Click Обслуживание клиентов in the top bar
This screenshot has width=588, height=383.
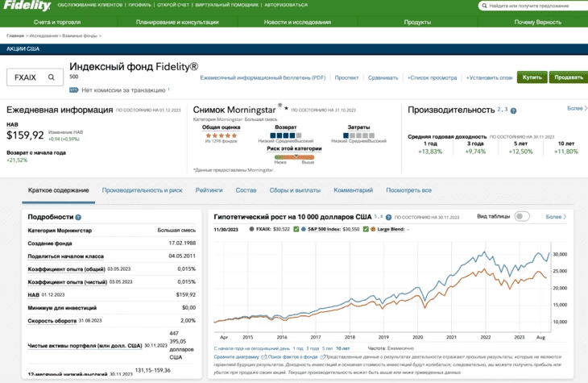coord(90,5)
